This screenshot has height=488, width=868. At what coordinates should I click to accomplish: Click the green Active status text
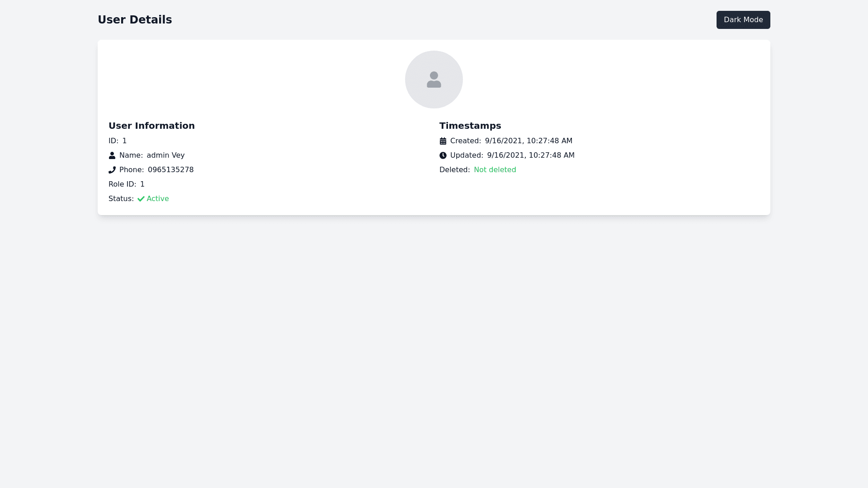point(158,199)
